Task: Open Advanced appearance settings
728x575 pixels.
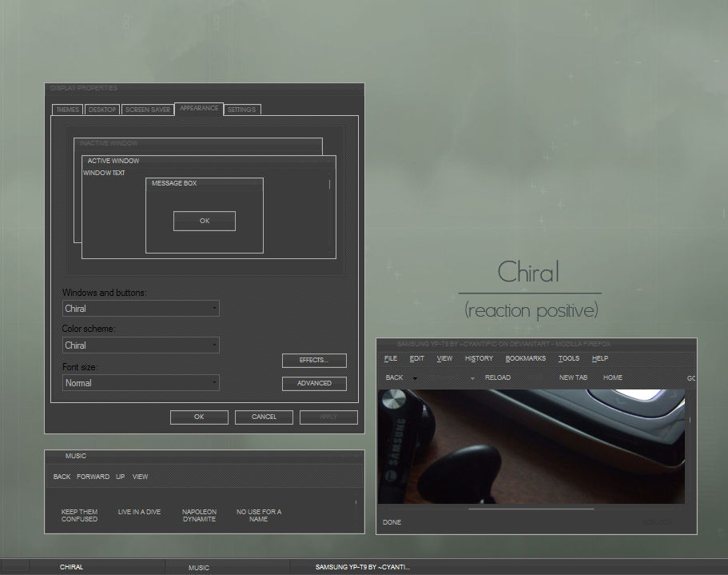Action: point(313,383)
